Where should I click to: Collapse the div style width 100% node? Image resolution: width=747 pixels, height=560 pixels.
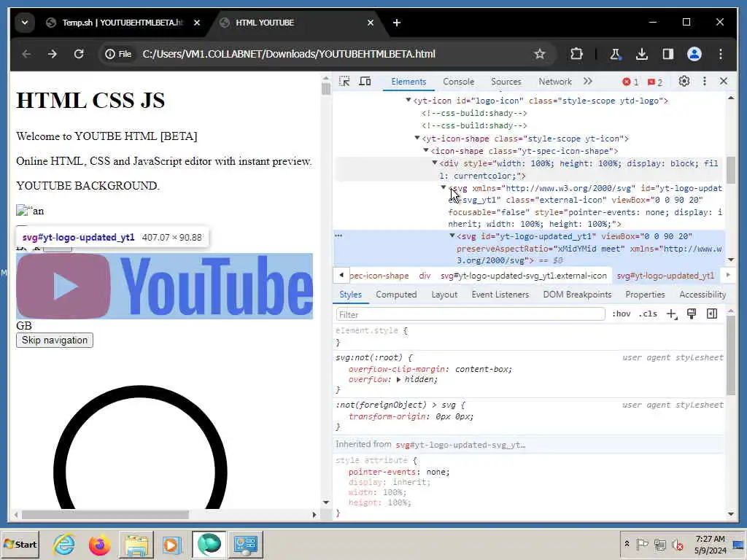(x=435, y=163)
